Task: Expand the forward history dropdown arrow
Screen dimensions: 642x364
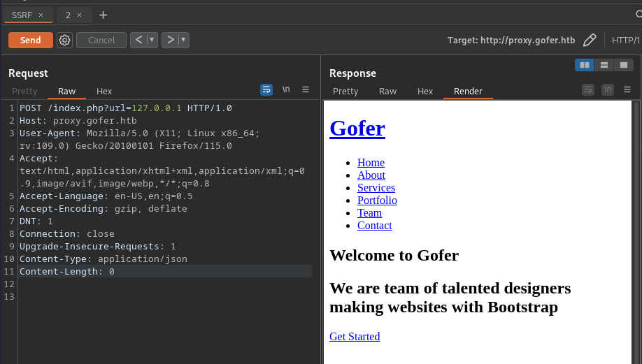Action: (184, 41)
